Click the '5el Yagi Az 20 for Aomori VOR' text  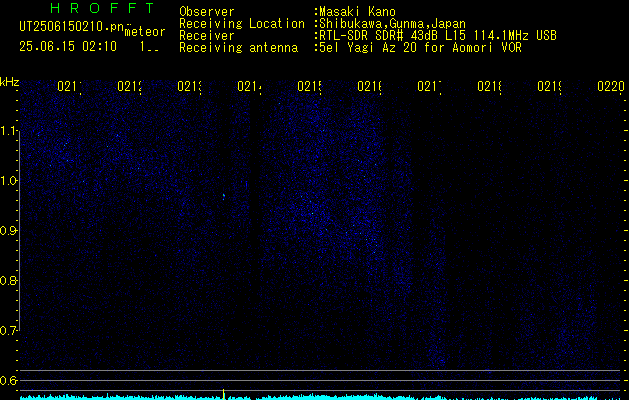coord(420,48)
